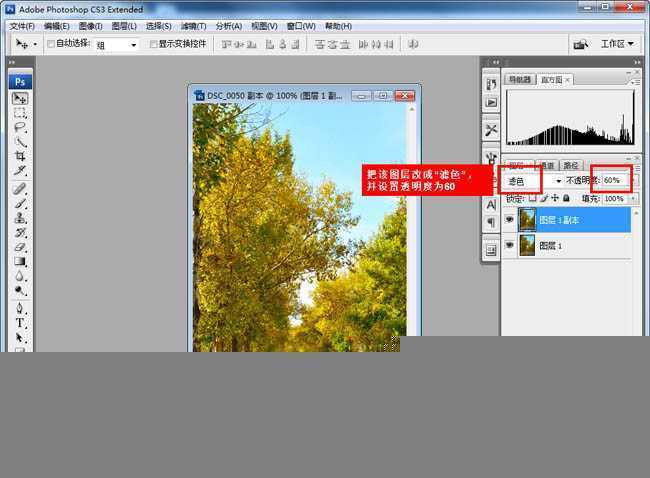650x478 pixels.
Task: Click the Go to Bridge icon
Action: [x=581, y=44]
